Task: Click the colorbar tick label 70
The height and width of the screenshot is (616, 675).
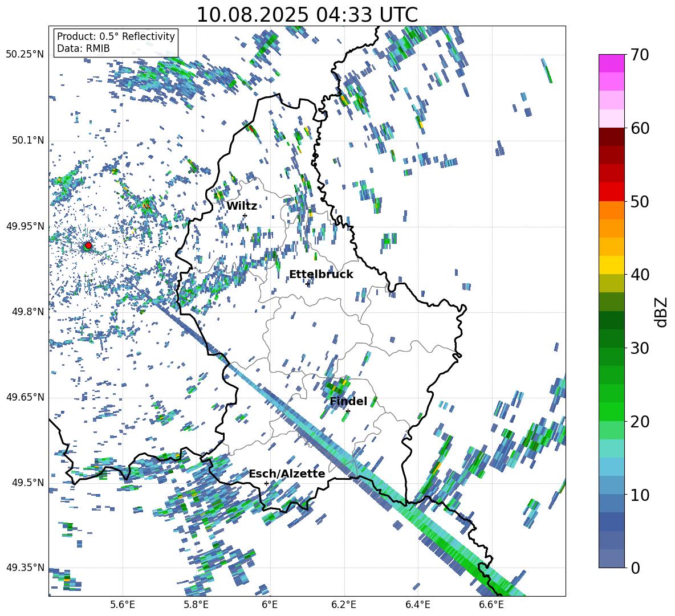Action: (640, 55)
